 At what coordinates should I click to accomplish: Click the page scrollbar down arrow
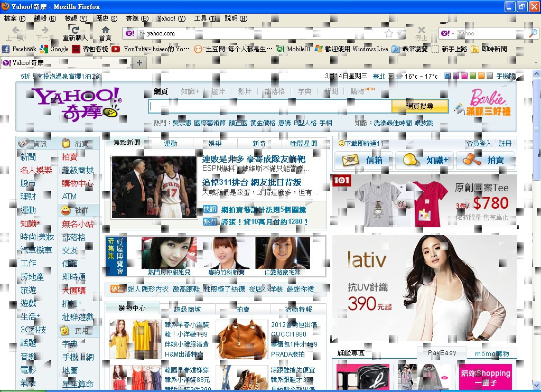pos(536,385)
